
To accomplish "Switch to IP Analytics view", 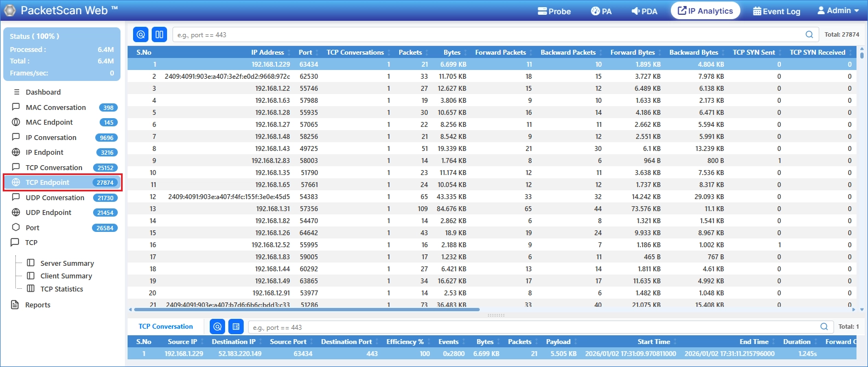I will point(705,10).
